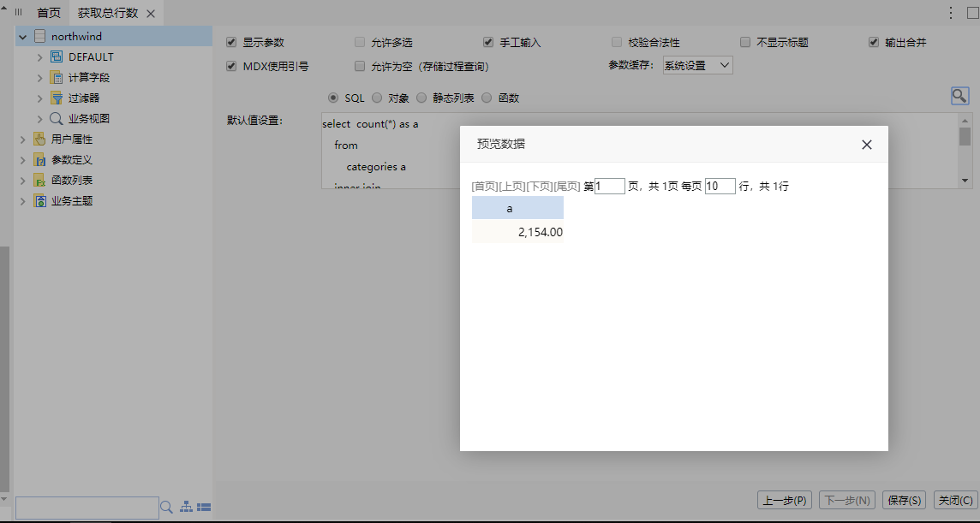This screenshot has height=523, width=980.
Task: Toggle the 输出合并 checkbox
Action: tap(874, 43)
